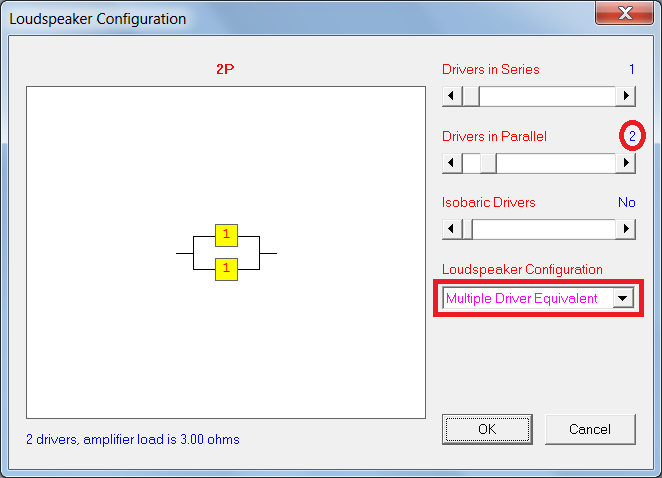Image resolution: width=662 pixels, height=478 pixels.
Task: Click right arrow of Isobaric Drivers scrollbar
Action: coord(626,229)
